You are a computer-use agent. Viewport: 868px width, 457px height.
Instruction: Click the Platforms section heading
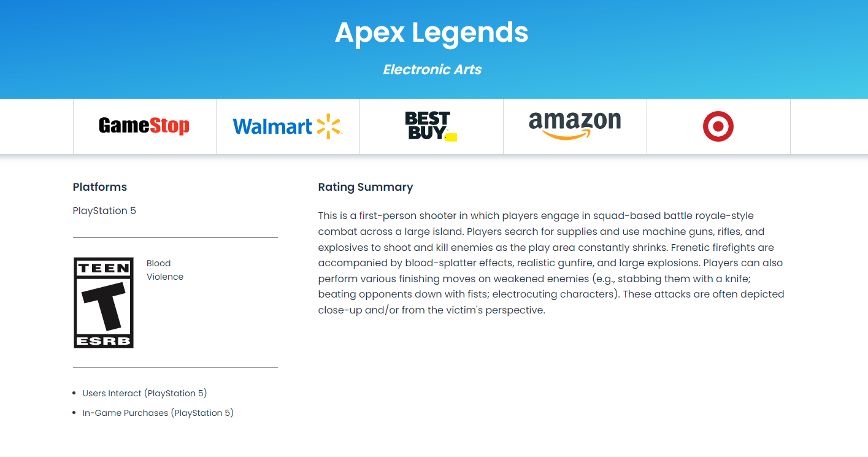[x=100, y=187]
